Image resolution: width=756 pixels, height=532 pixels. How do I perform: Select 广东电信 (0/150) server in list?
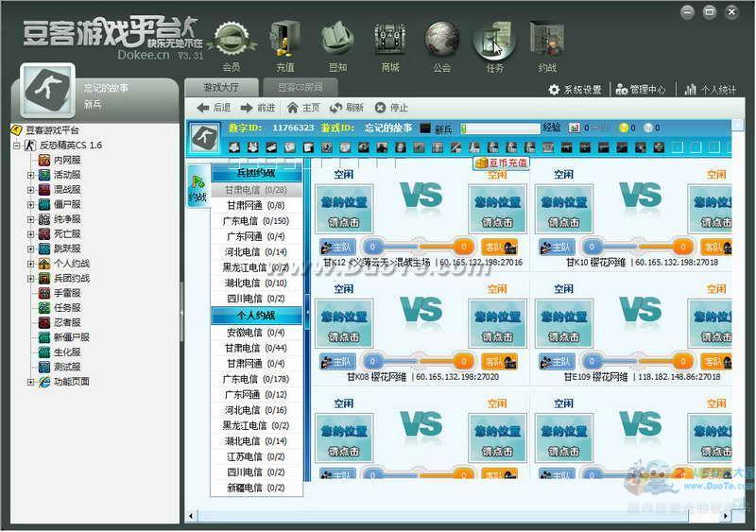pos(254,221)
